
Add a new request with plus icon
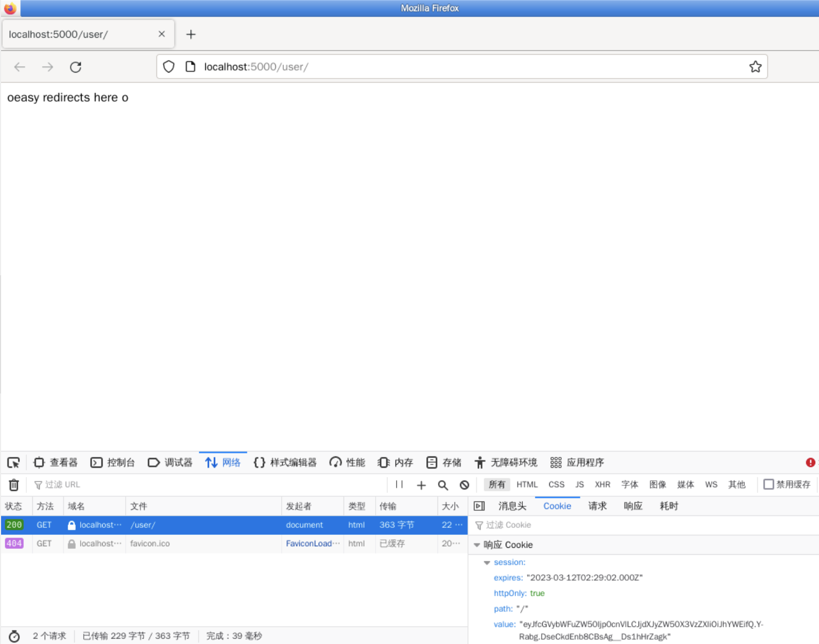coord(421,485)
